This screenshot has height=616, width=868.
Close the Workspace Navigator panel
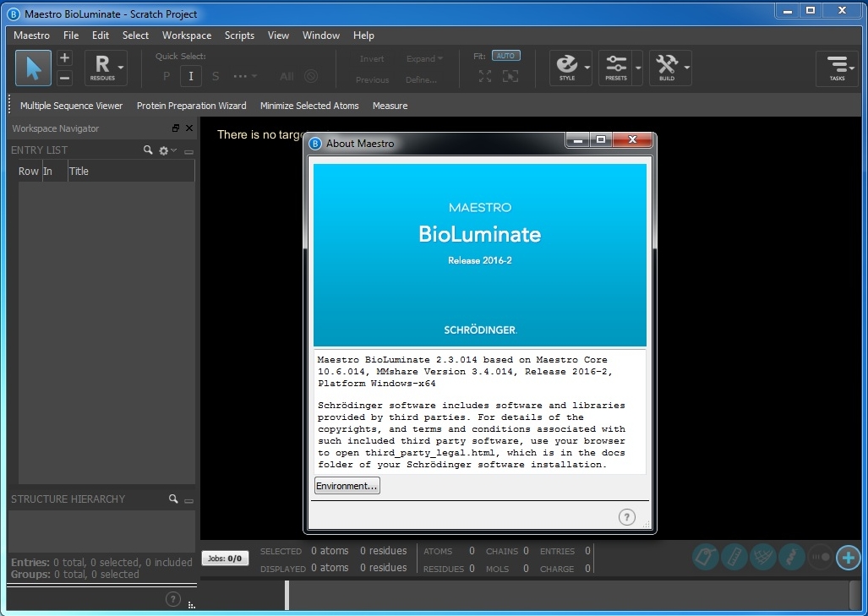pos(189,128)
